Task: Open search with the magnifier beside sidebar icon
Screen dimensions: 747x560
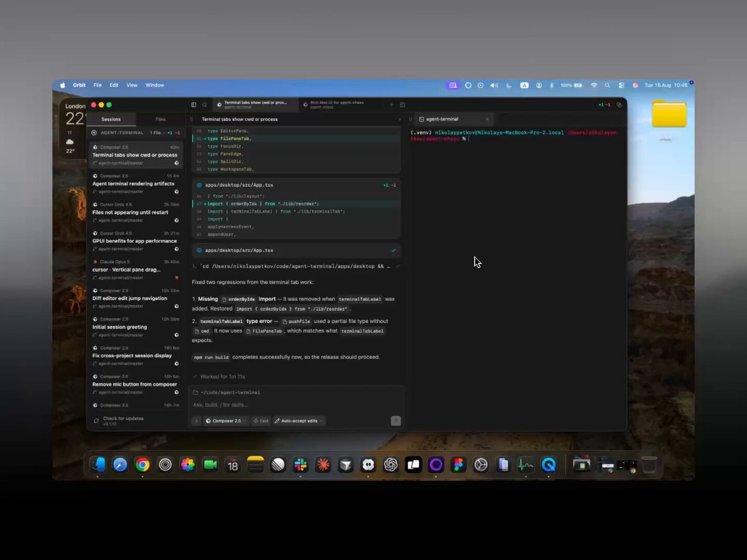Action: pyautogui.click(x=204, y=105)
